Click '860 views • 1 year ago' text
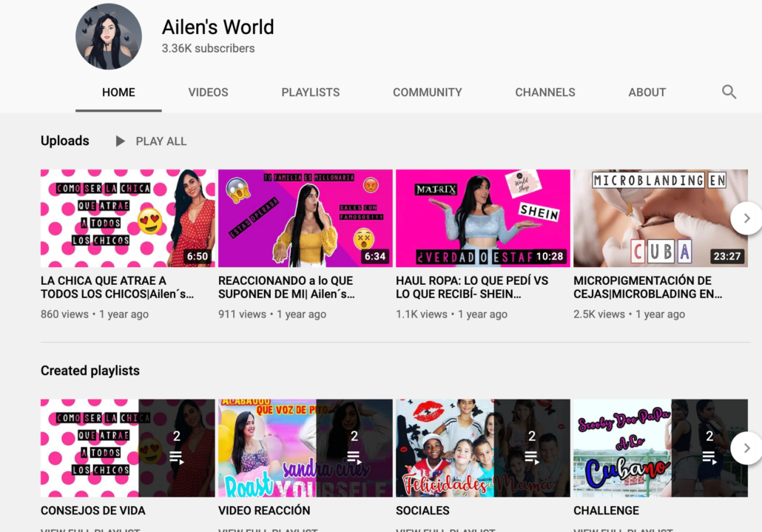 point(95,314)
